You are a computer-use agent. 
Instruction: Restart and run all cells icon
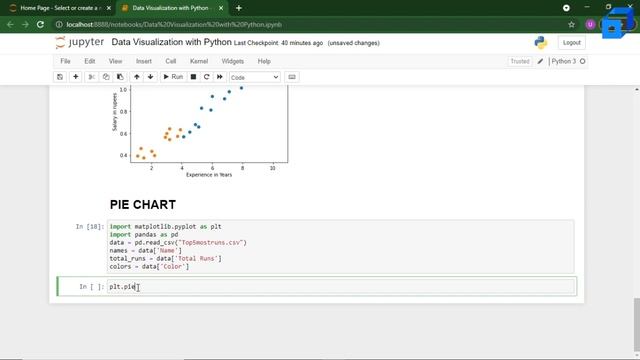(x=220, y=77)
